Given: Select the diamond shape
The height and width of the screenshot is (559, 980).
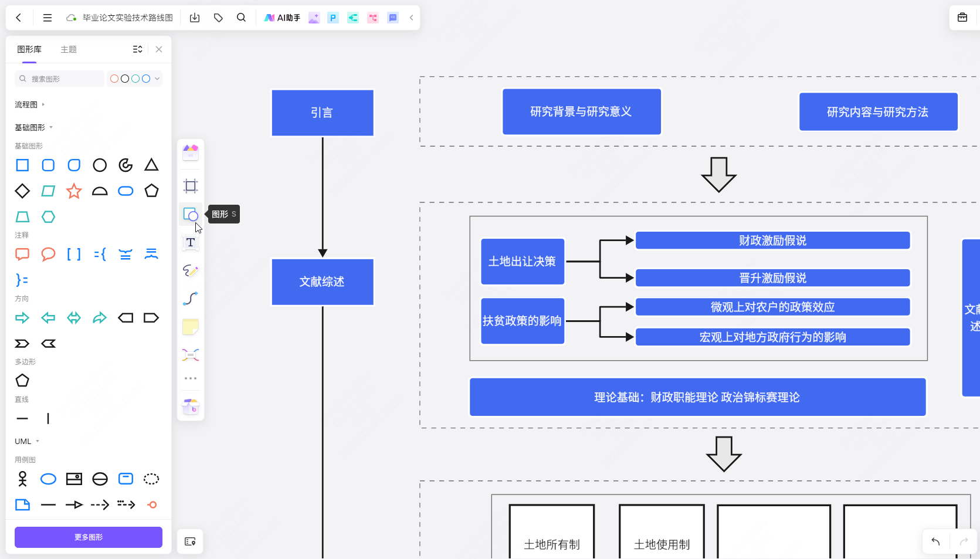Looking at the screenshot, I should [22, 191].
